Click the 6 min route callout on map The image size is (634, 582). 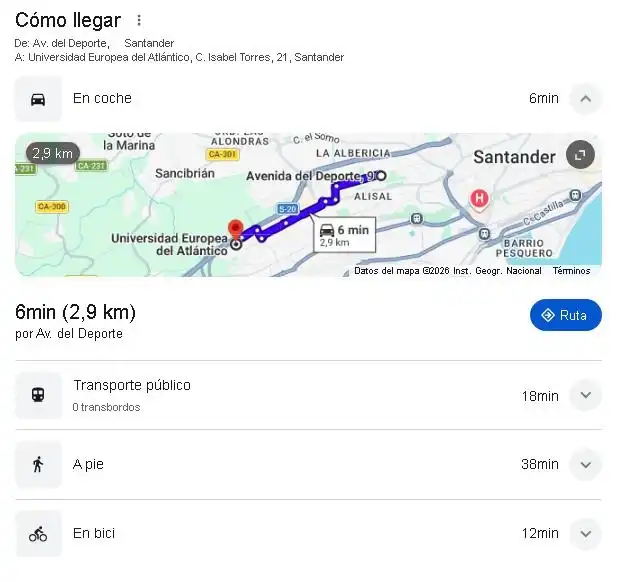click(x=344, y=235)
